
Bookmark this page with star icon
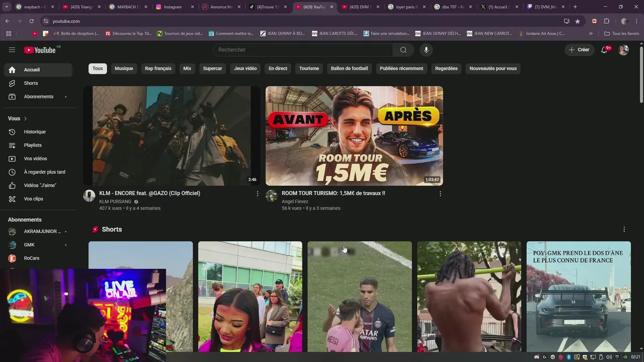point(578,21)
